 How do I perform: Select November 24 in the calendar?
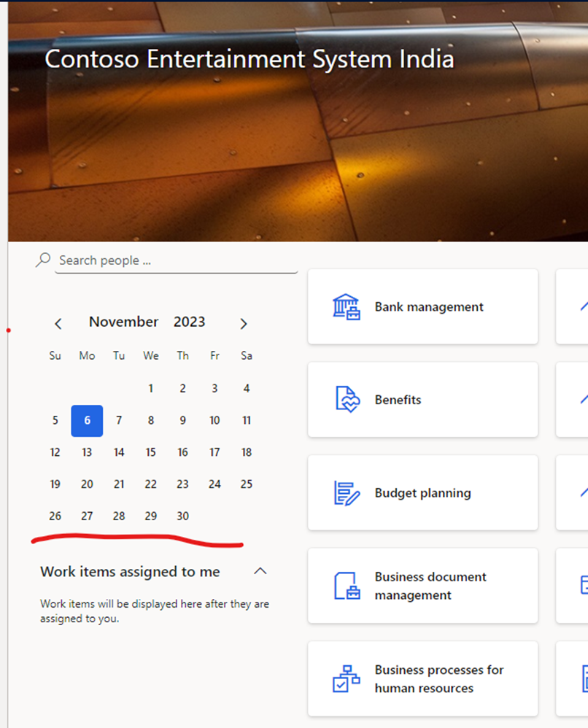tap(214, 484)
